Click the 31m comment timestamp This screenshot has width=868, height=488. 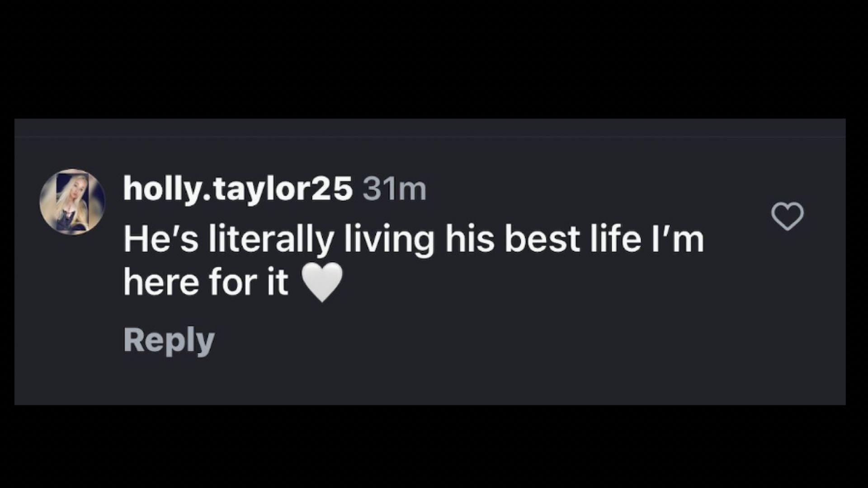tap(394, 189)
